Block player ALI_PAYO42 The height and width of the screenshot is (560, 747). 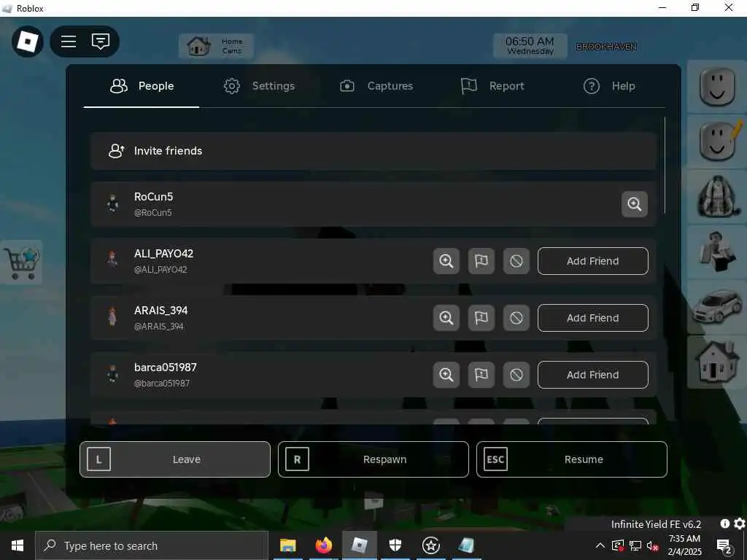pos(516,261)
